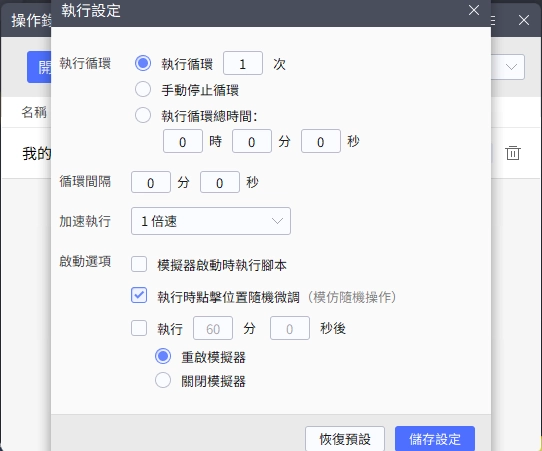Select 重啟模擬器 radio option
542x451 pixels.
[x=163, y=356]
